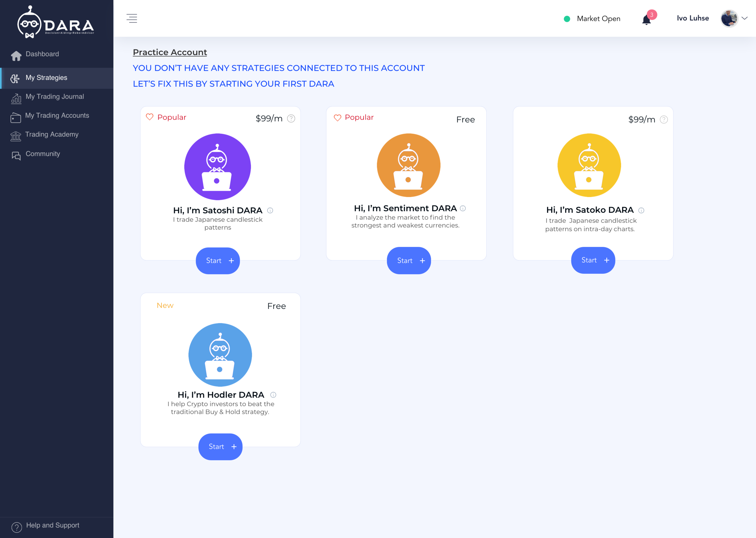
Task: Start the Satoshi DARA strategy
Action: 217,261
